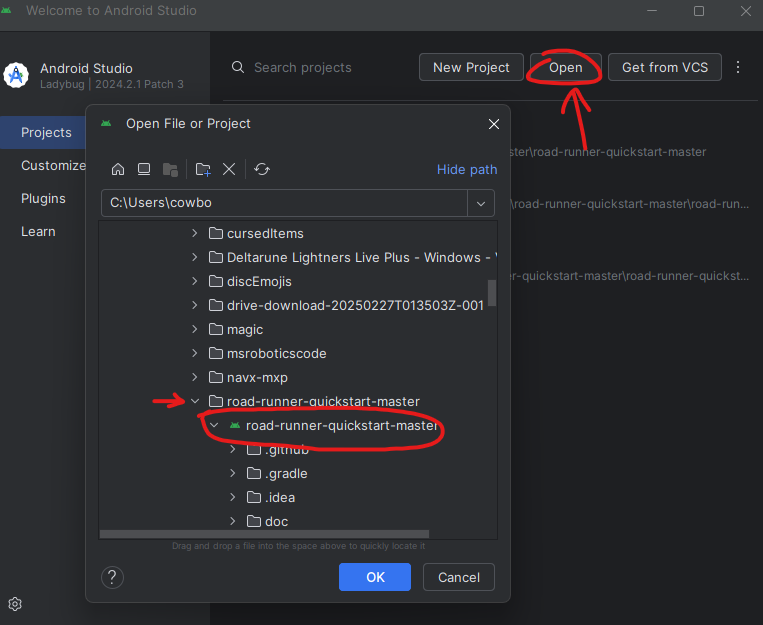
Task: Select the Deltarune Lightners Live Plus folder row
Action: 298,257
